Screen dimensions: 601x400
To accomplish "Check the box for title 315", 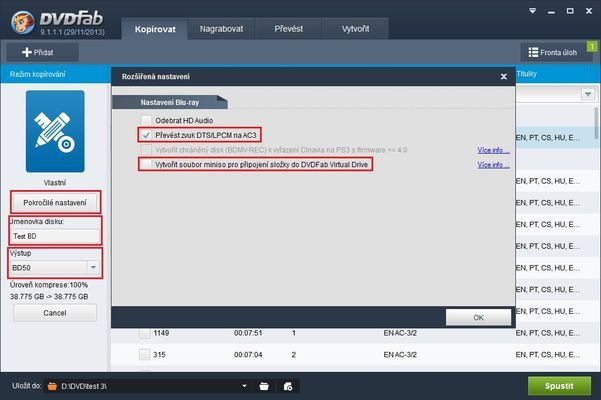I will (x=145, y=355).
